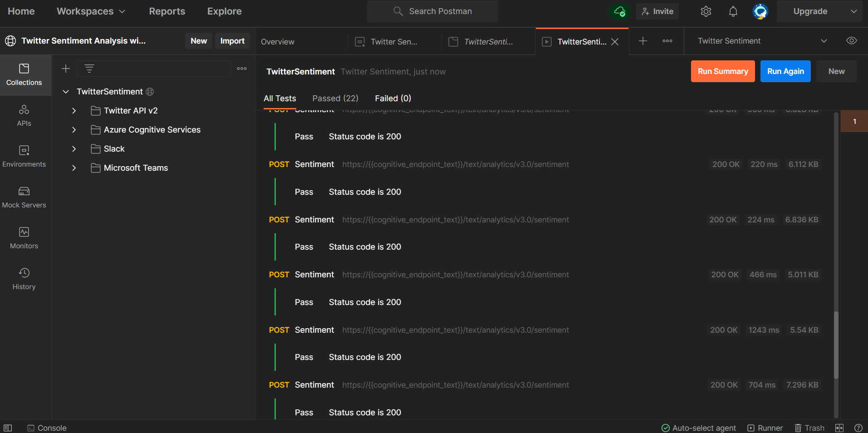Screen dimensions: 868x433
Task: Collapse the TwitterSentiment collection
Action: (x=66, y=92)
